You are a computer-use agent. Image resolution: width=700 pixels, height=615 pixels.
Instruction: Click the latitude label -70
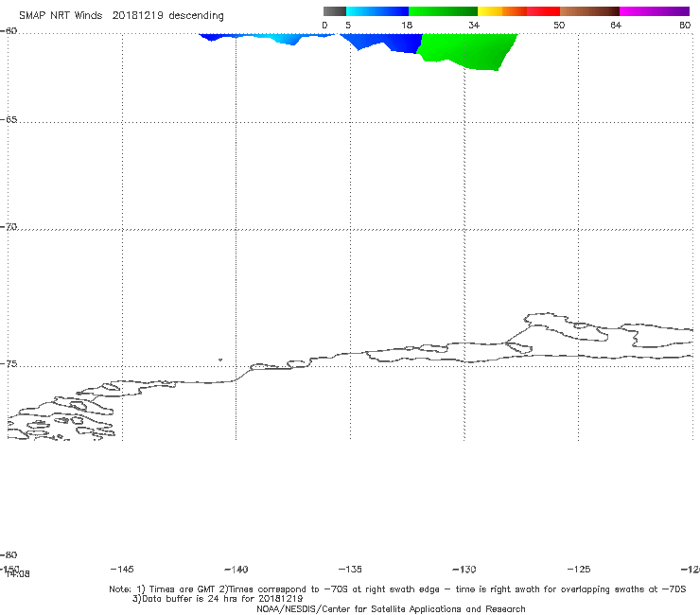point(9,227)
